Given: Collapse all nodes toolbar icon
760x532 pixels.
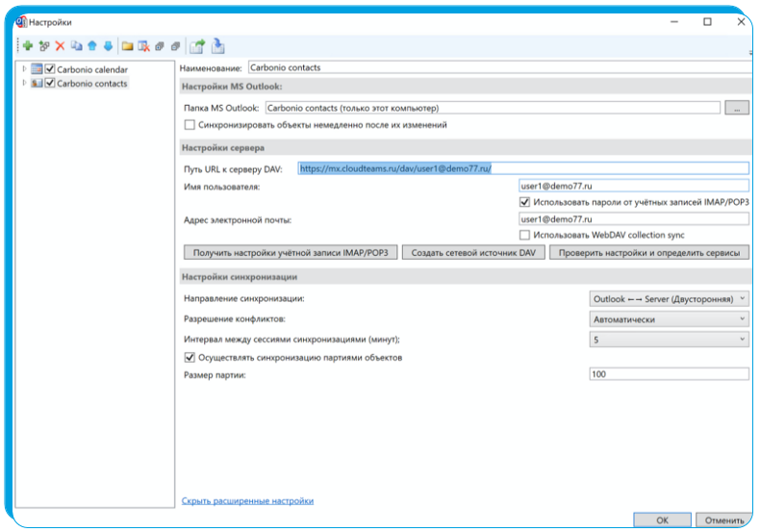Looking at the screenshot, I should [x=176, y=46].
